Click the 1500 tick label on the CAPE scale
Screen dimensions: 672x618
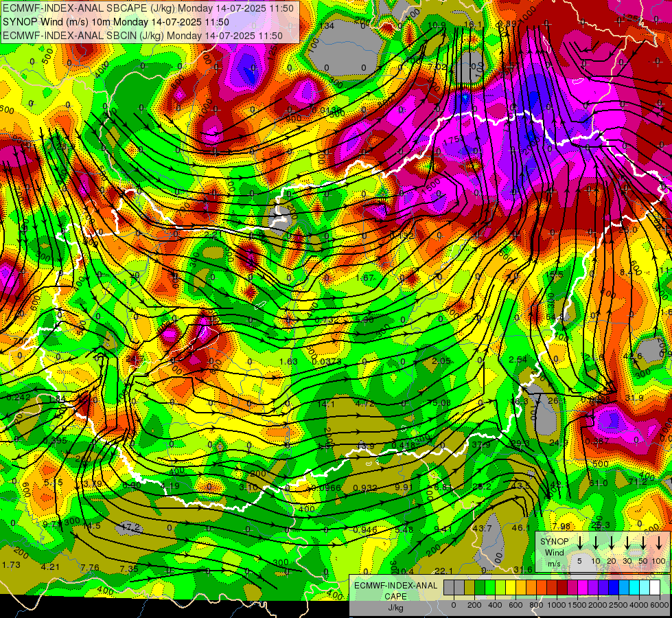tap(577, 605)
